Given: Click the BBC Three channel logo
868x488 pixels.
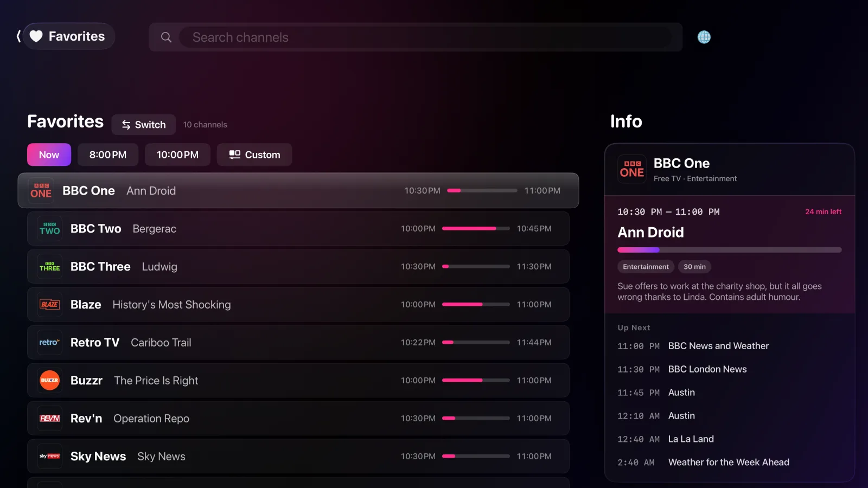Looking at the screenshot, I should (50, 267).
